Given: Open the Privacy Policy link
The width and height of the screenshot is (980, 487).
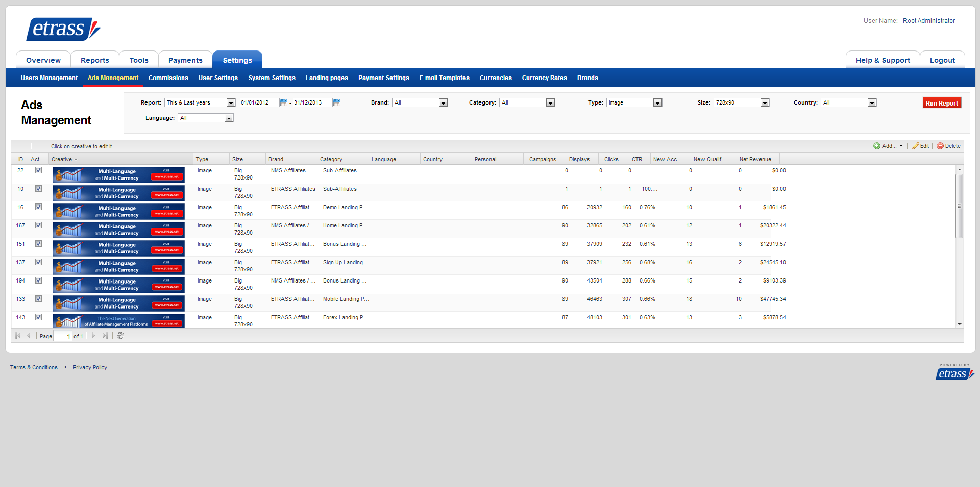Looking at the screenshot, I should (90, 367).
